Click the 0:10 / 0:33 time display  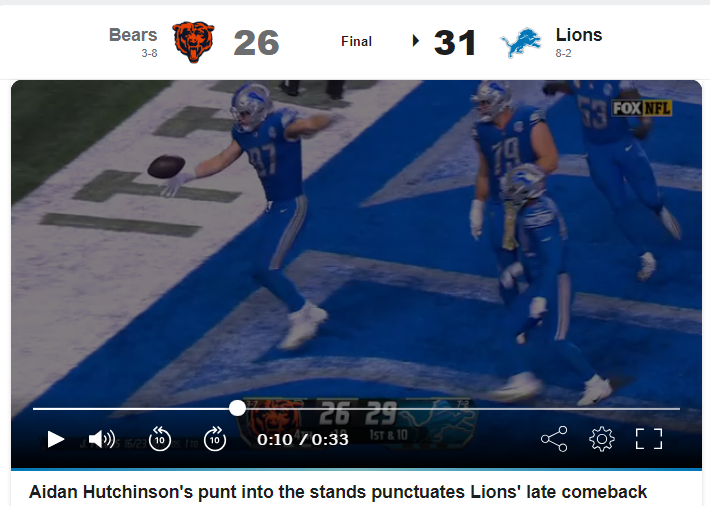pyautogui.click(x=302, y=439)
